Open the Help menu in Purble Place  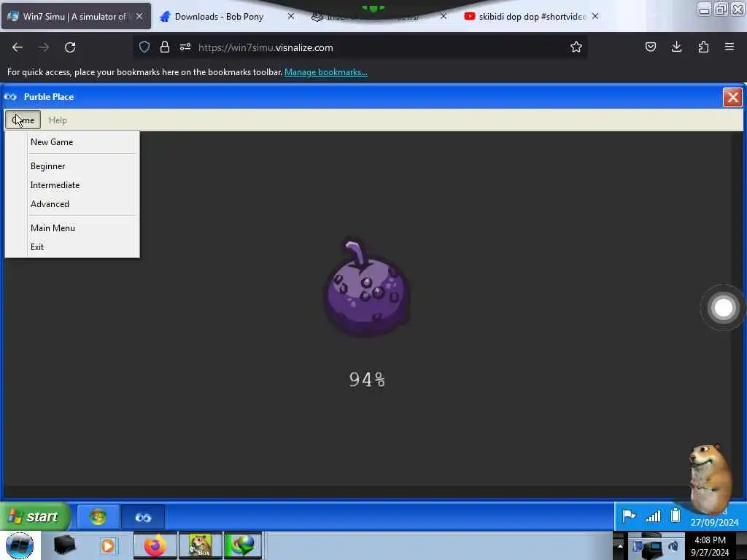[58, 120]
